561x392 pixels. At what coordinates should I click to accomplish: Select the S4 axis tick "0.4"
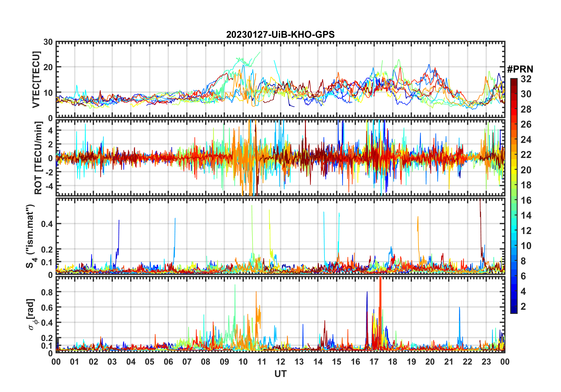(x=47, y=224)
